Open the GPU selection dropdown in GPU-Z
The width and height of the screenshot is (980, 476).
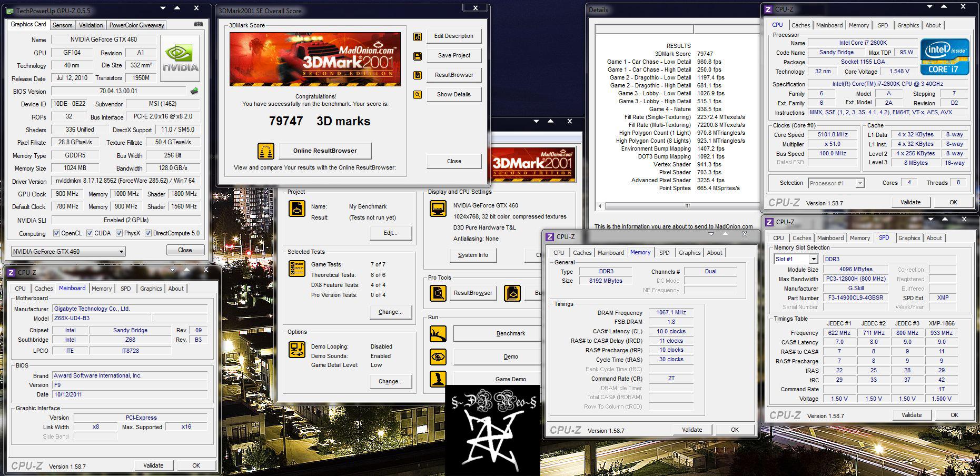[x=68, y=252]
